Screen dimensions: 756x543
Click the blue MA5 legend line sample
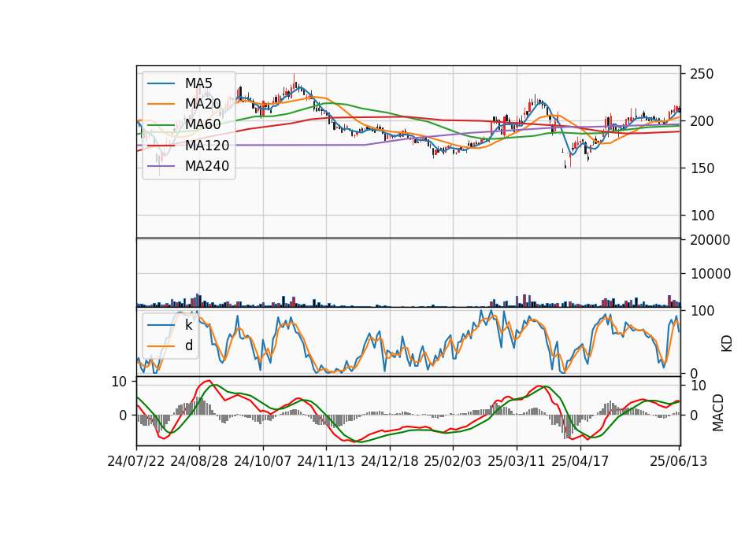click(x=161, y=83)
